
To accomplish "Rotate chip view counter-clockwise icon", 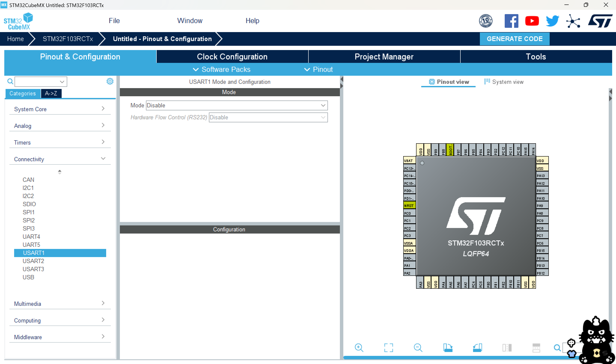I will click(477, 347).
